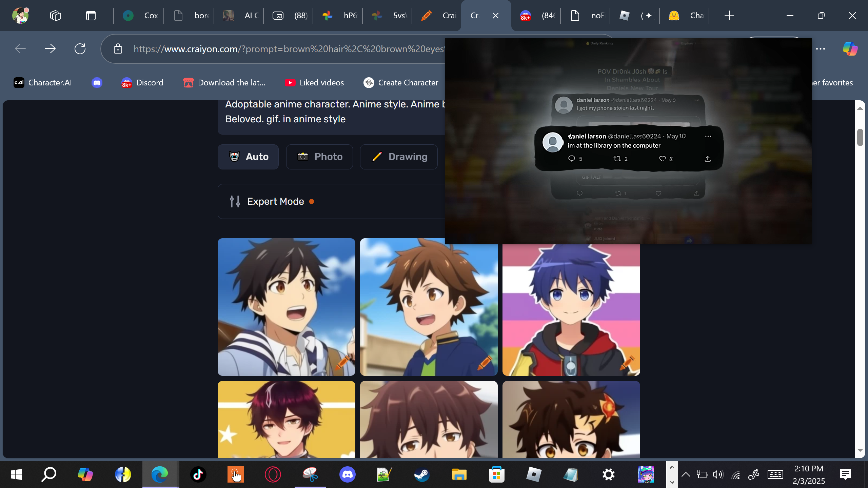
Task: Select the Drawing style option
Action: 399,157
